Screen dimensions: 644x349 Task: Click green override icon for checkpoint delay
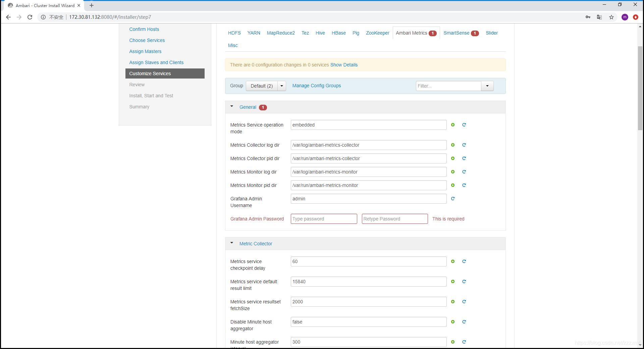tap(453, 261)
